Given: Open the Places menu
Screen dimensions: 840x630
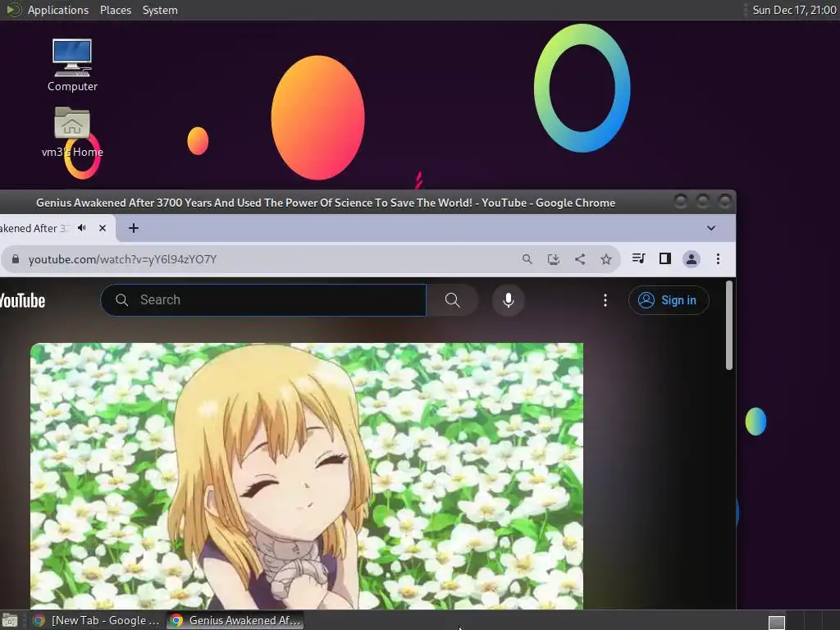Looking at the screenshot, I should pos(115,10).
